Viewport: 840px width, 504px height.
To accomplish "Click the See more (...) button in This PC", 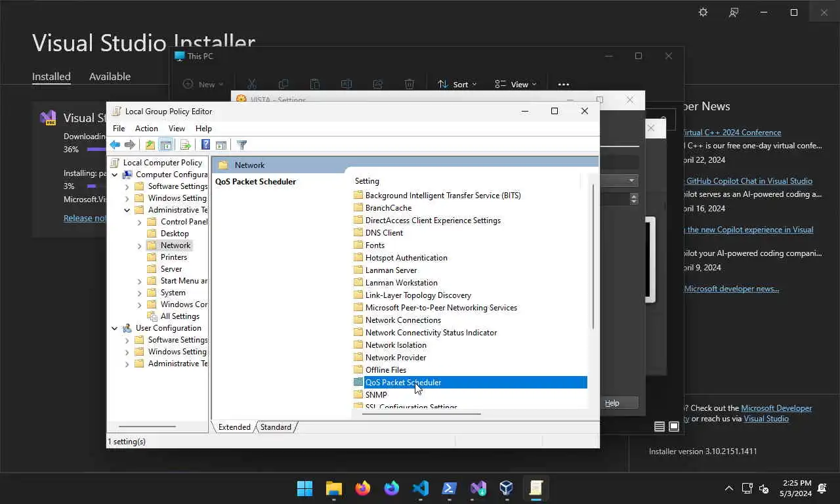I will pos(563,84).
